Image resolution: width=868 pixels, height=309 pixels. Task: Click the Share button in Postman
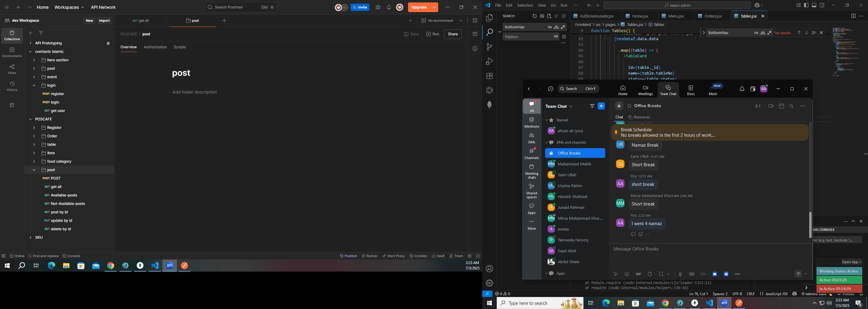click(452, 34)
